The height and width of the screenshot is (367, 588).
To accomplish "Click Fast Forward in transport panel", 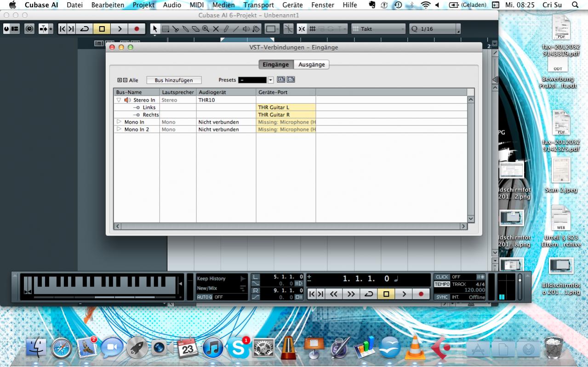I will click(x=351, y=294).
